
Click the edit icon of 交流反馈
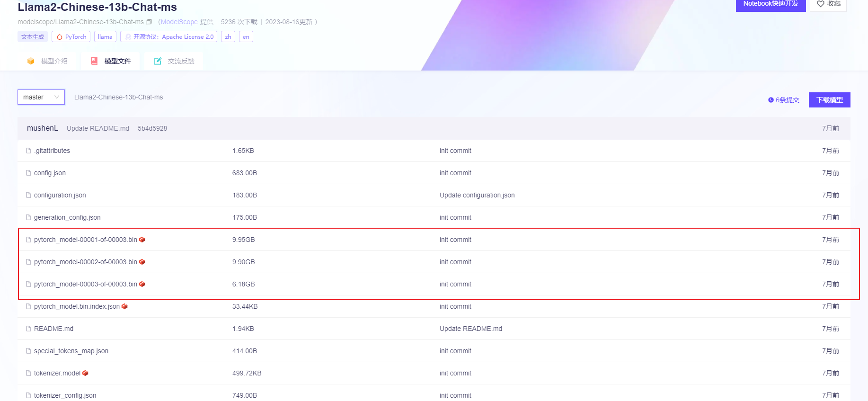pyautogui.click(x=158, y=61)
